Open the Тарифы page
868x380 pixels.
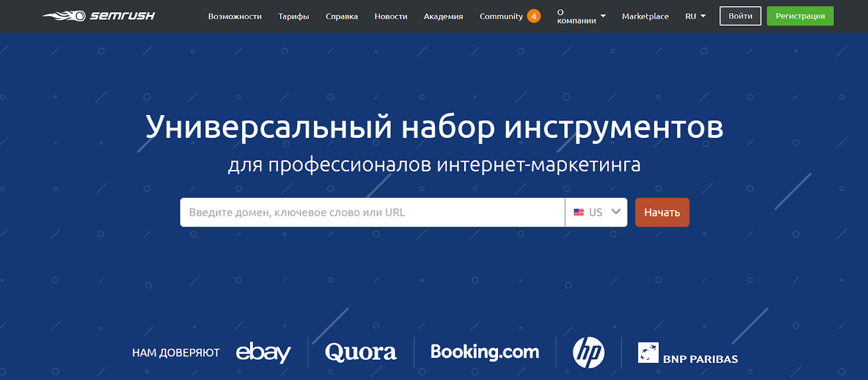[293, 16]
